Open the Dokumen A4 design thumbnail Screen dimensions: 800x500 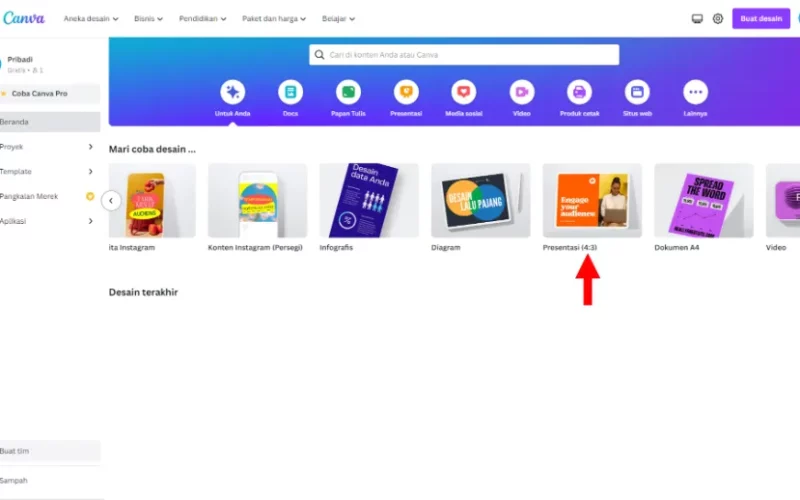coord(704,201)
